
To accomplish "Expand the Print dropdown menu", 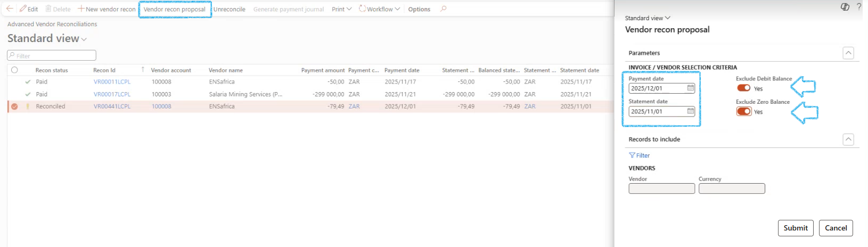I will [341, 9].
